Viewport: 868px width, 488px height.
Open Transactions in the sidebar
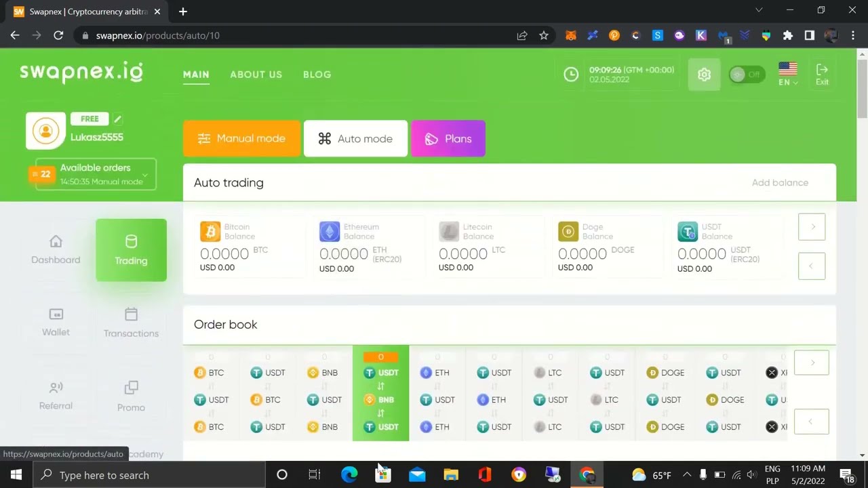click(131, 323)
